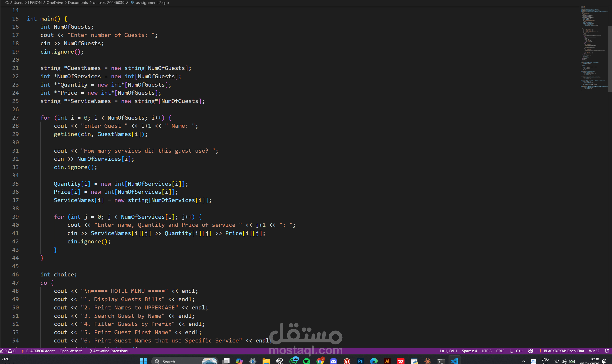
Task: Click the Copilot status icon in status bar
Action: coord(531,351)
